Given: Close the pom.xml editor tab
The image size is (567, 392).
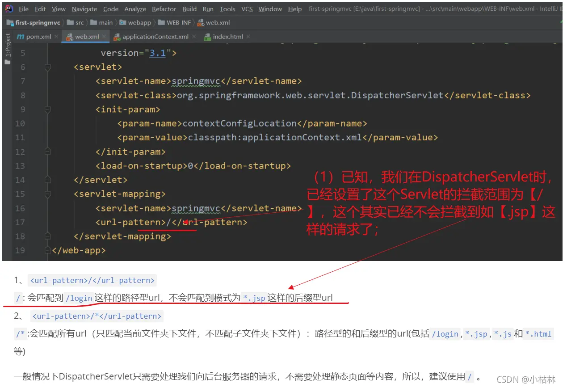Looking at the screenshot, I should [x=57, y=37].
